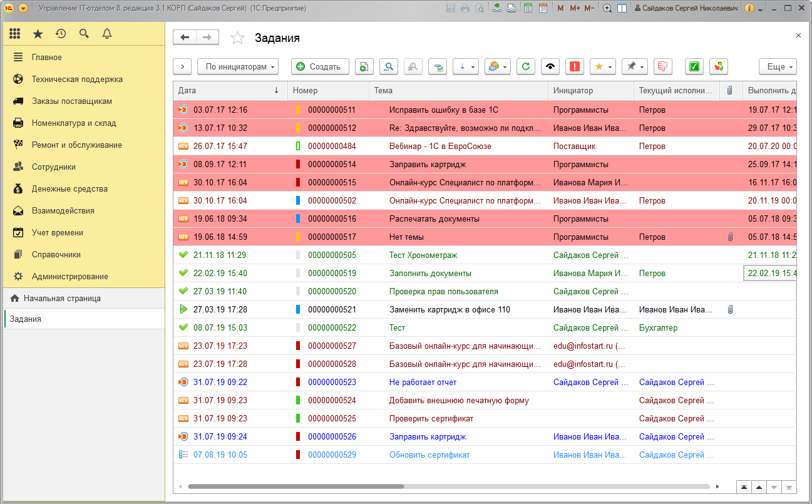Click the green checkmark complete icon
The image size is (812, 504).
(x=694, y=66)
